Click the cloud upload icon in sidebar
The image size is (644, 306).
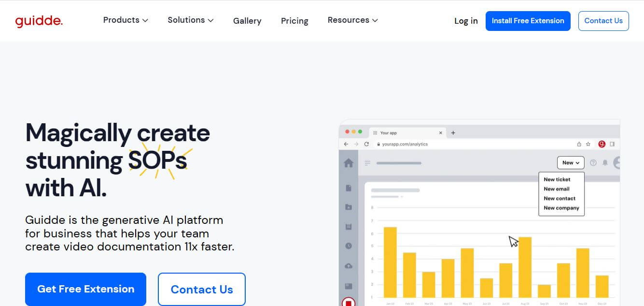click(349, 266)
